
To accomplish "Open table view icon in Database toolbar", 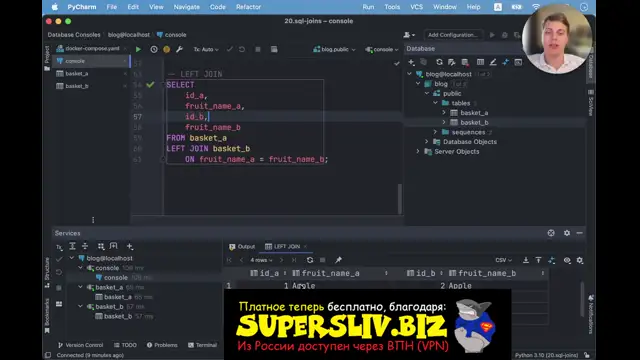I will (480, 62).
